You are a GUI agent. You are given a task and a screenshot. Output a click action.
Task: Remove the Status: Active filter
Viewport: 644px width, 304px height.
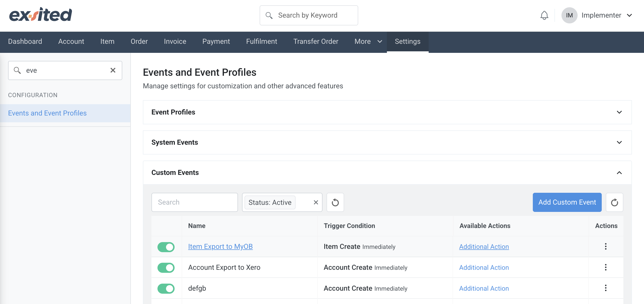pyautogui.click(x=316, y=202)
